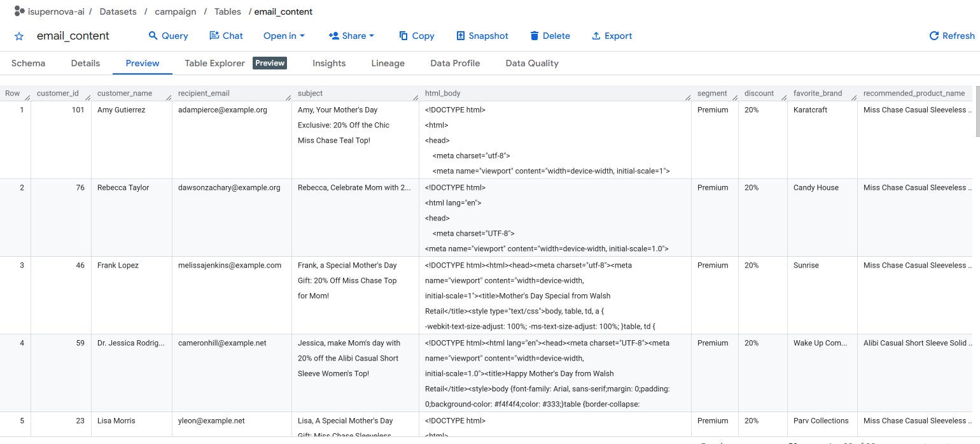The image size is (980, 444).
Task: Click the segment column resize handle
Action: click(x=735, y=97)
